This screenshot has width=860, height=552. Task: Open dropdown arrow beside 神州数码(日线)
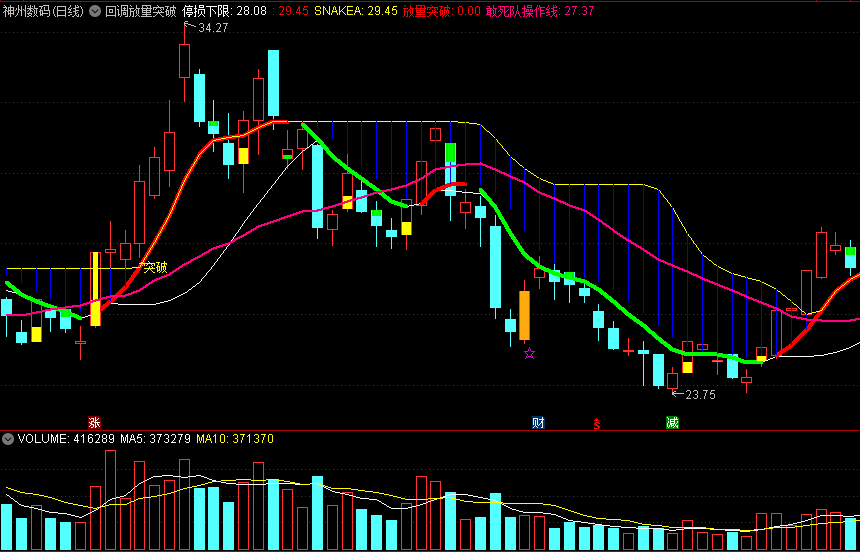coord(95,10)
